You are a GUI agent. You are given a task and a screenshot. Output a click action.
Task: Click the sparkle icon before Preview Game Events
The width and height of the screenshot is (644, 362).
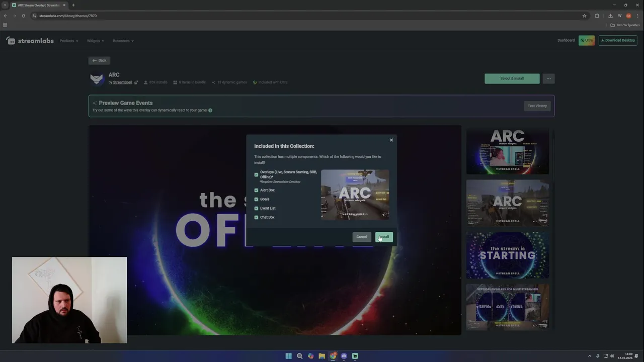click(95, 103)
